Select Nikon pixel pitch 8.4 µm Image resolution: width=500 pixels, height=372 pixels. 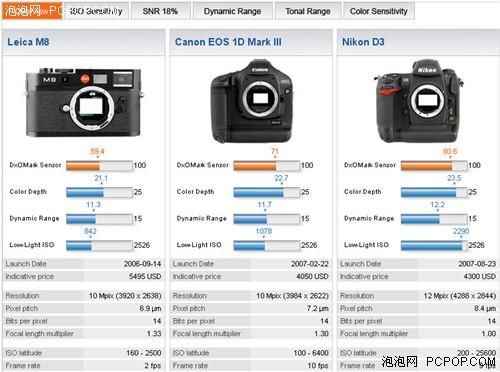click(485, 309)
